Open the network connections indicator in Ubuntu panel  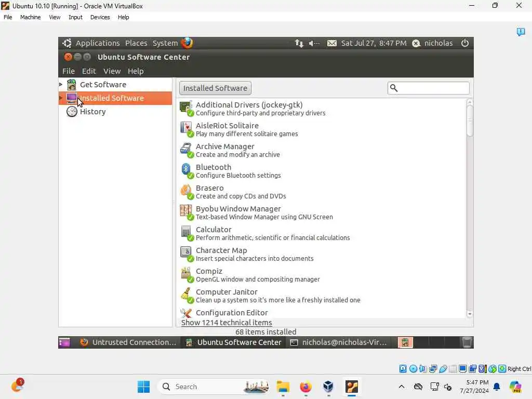coord(299,43)
